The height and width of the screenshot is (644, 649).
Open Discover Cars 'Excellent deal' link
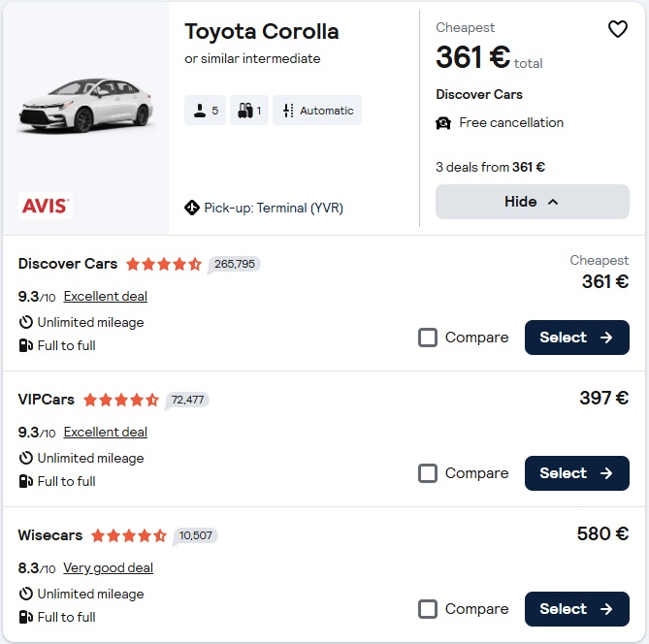click(x=106, y=297)
